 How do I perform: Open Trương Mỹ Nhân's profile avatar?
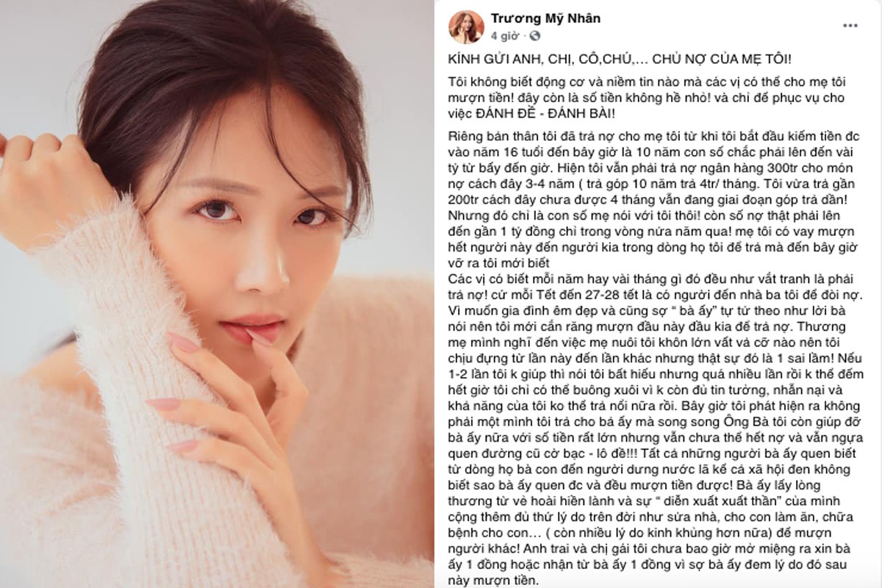467,26
